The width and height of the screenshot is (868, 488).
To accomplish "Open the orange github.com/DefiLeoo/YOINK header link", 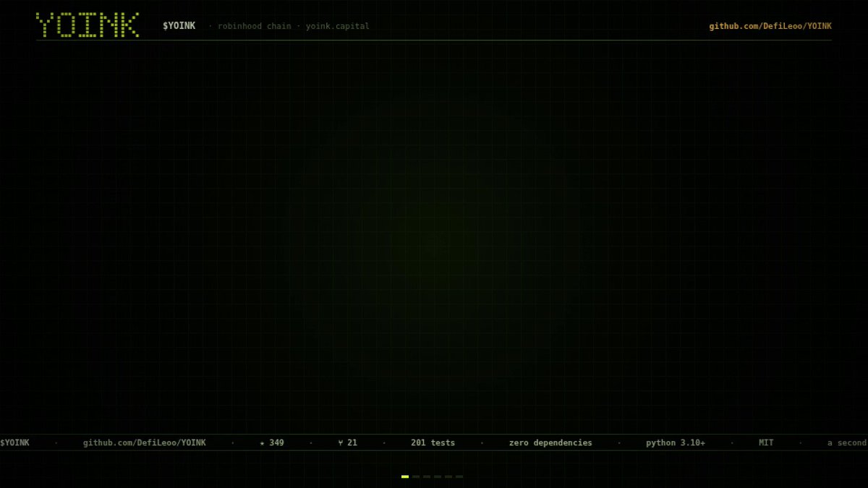I will click(770, 26).
